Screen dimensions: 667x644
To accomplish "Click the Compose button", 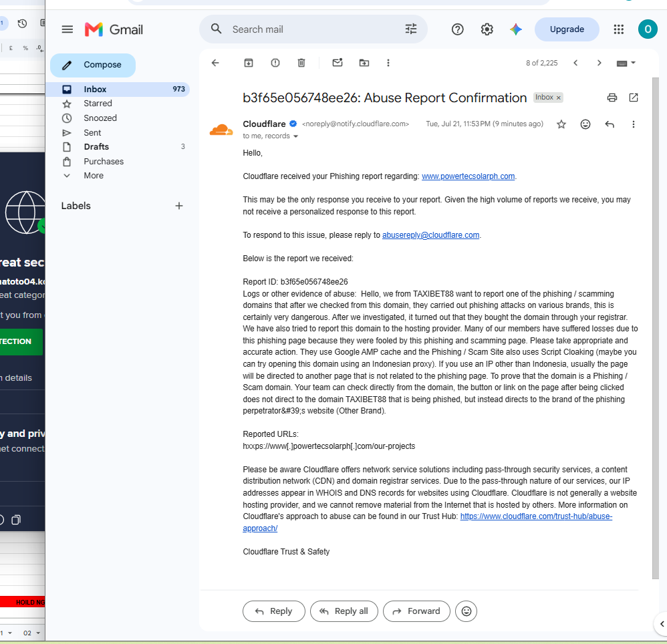I will (93, 65).
